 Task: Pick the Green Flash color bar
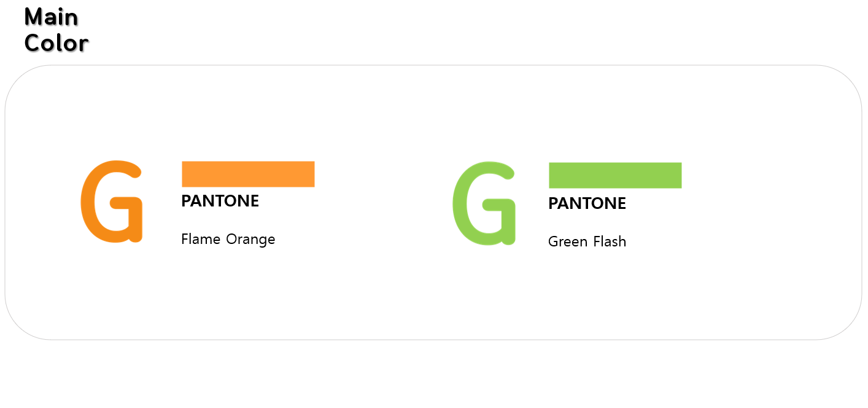615,175
